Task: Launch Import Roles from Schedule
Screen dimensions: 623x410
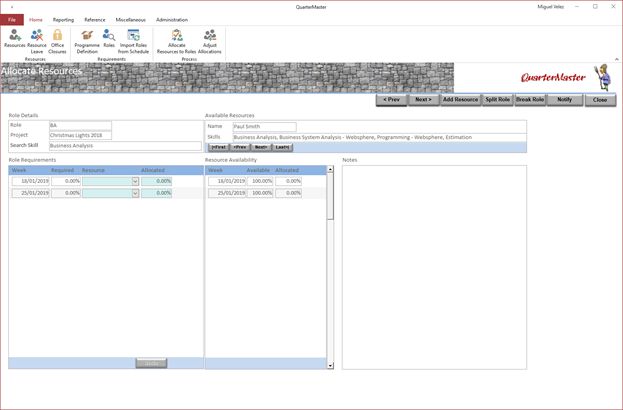Action: tap(133, 41)
